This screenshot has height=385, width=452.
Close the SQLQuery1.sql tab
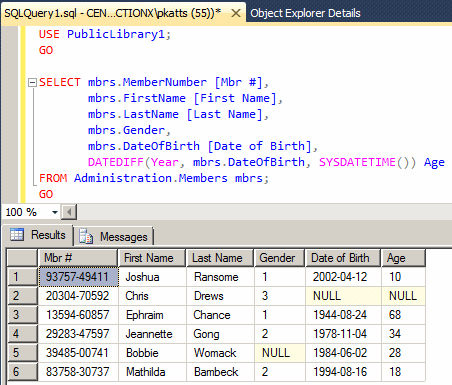[x=236, y=13]
